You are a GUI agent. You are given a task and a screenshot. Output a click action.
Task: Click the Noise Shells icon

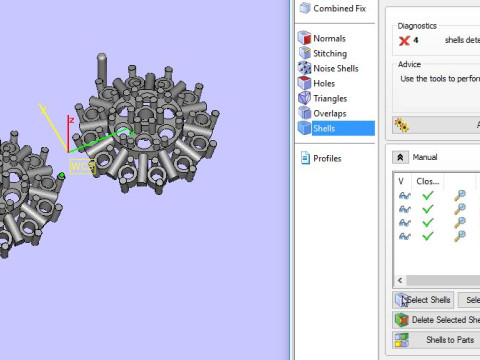click(x=304, y=68)
